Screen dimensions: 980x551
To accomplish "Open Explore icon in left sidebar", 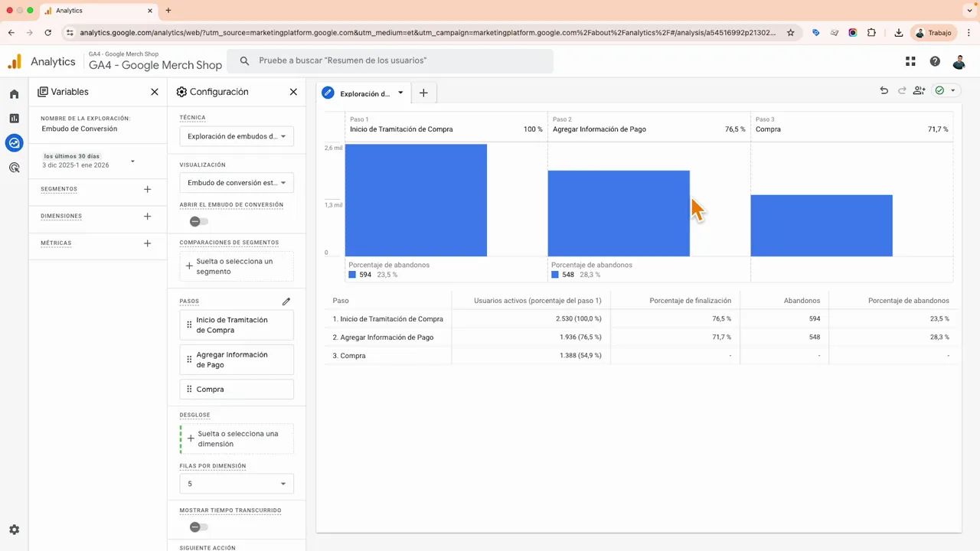I will click(x=14, y=142).
